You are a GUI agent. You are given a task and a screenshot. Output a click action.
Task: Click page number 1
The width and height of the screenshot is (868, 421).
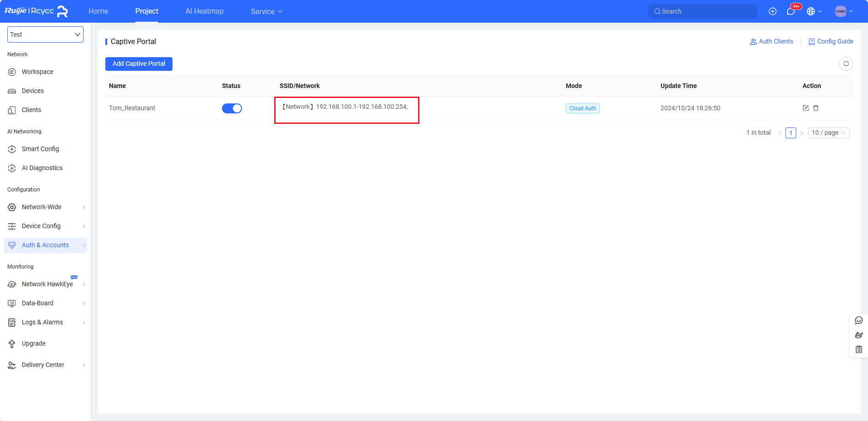[791, 133]
